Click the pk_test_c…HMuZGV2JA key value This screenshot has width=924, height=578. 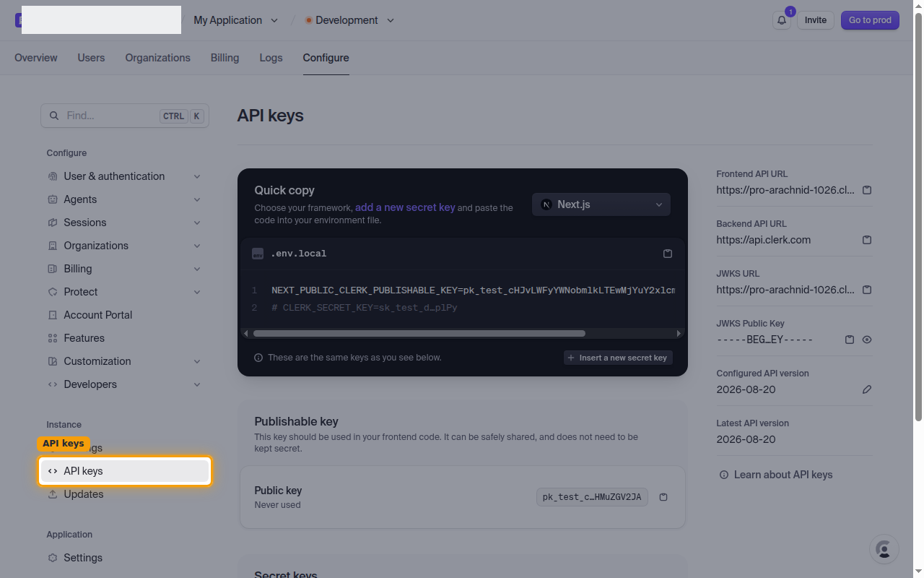pos(592,497)
